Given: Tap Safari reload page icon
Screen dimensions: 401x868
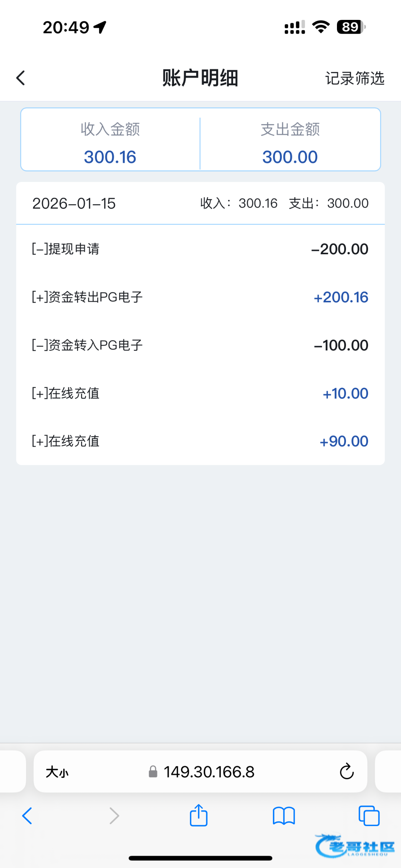Looking at the screenshot, I should coord(346,771).
